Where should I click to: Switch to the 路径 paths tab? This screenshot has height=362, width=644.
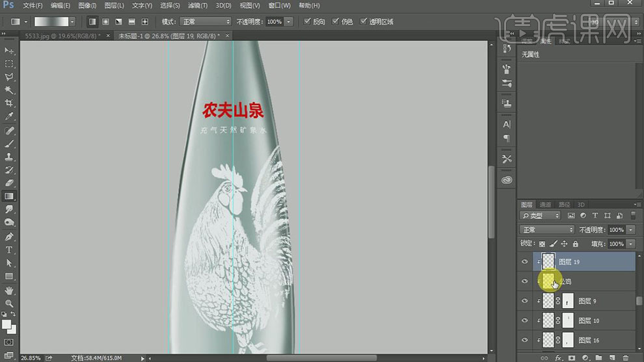coord(565,204)
